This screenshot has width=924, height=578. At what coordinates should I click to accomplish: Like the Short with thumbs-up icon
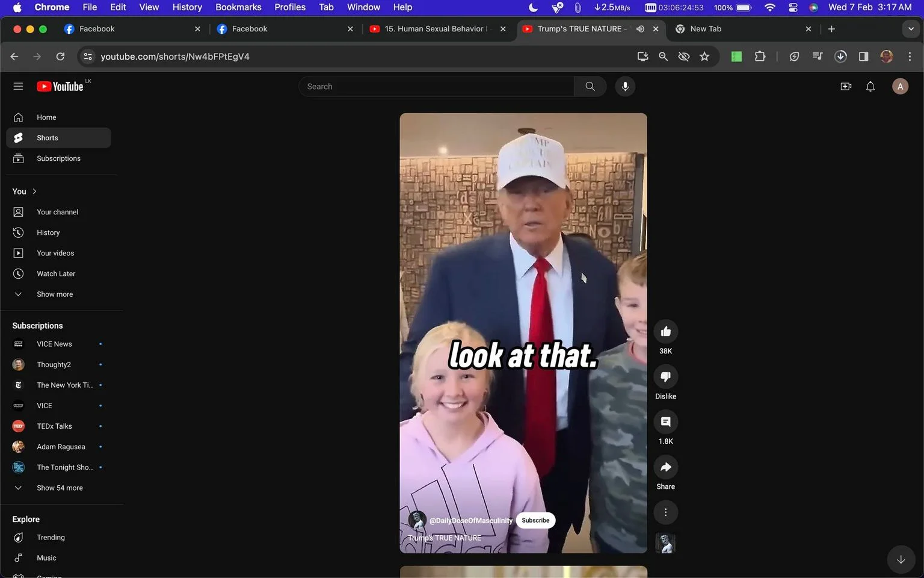[665, 332]
